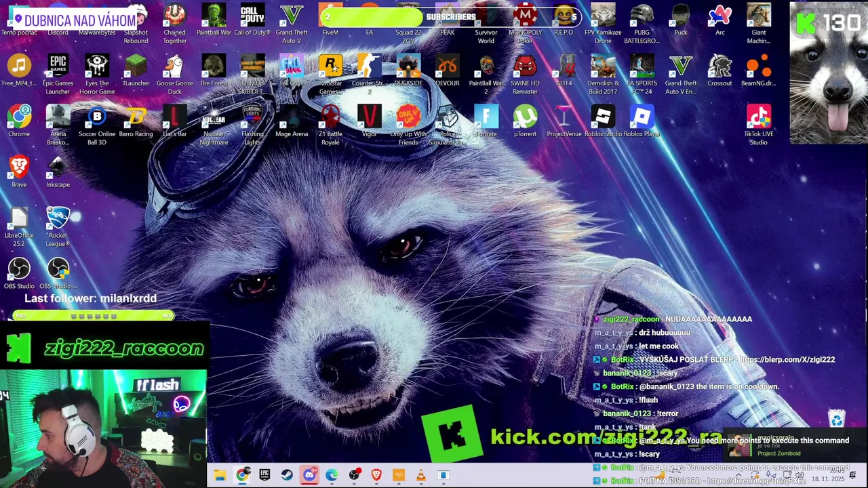Open the Only Up SKIBIDI shortcut
The height and width of the screenshot is (488, 868).
[252, 75]
